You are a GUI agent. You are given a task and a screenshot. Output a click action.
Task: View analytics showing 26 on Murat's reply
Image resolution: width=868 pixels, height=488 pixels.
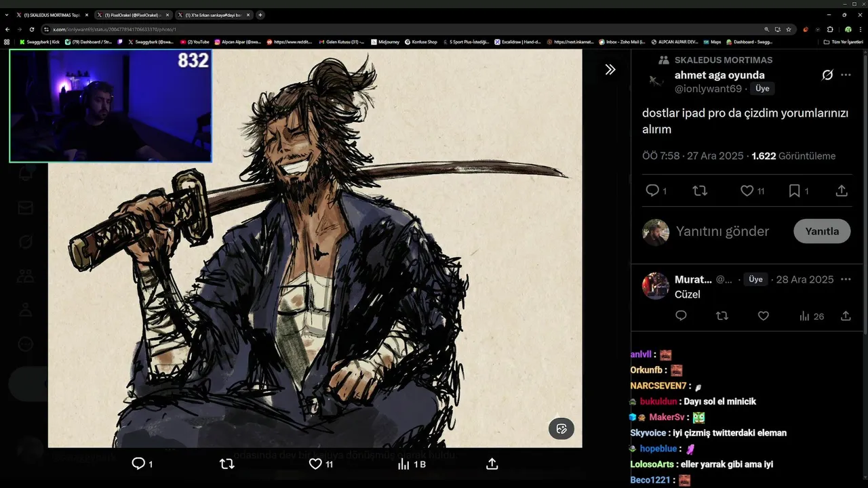click(812, 316)
